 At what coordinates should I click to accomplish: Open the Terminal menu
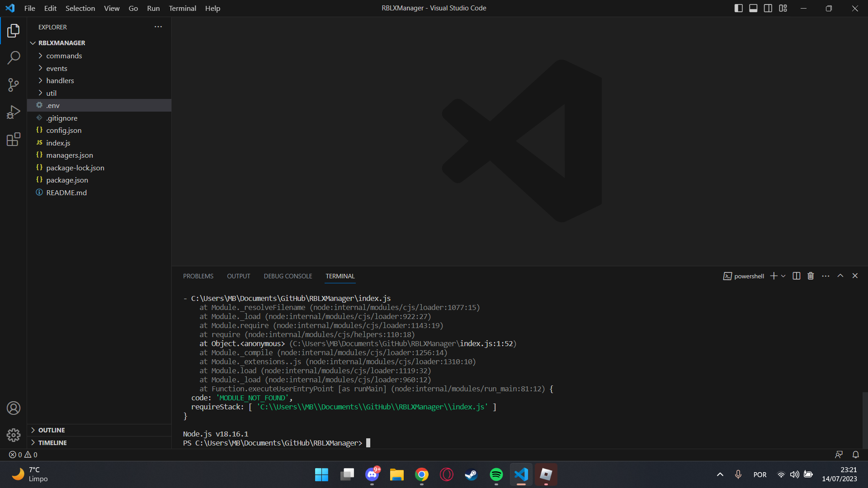tap(182, 8)
